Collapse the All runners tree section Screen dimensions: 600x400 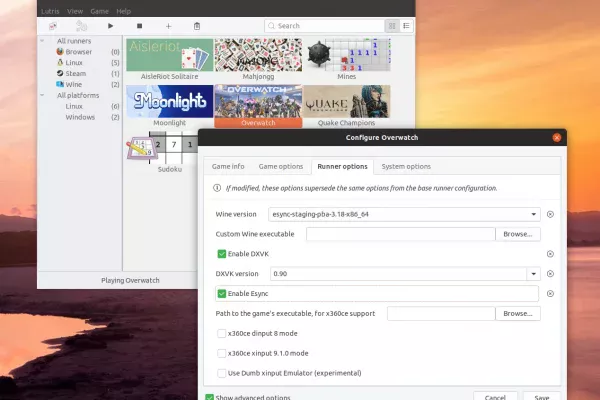42,41
